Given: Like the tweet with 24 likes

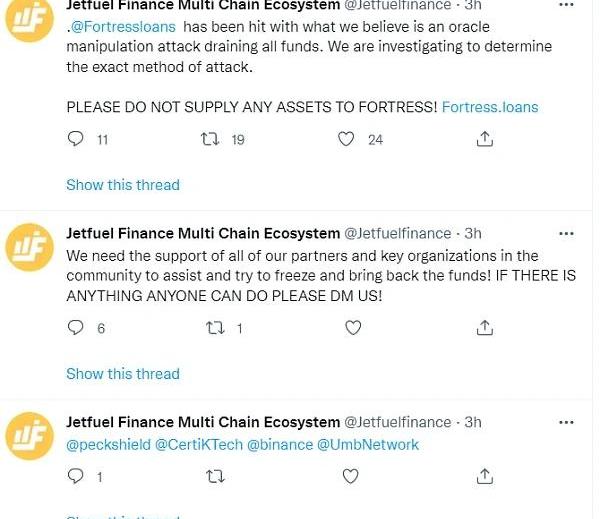Looking at the screenshot, I should click(346, 139).
